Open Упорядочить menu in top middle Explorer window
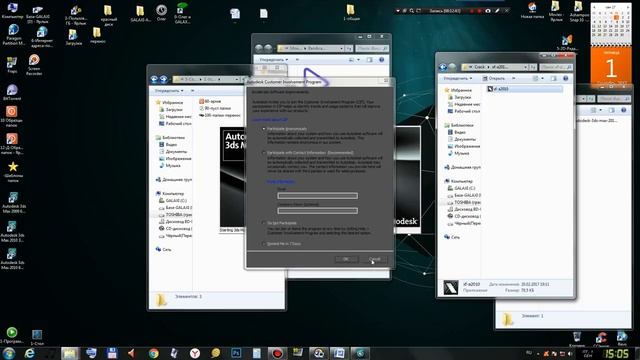 [274, 60]
